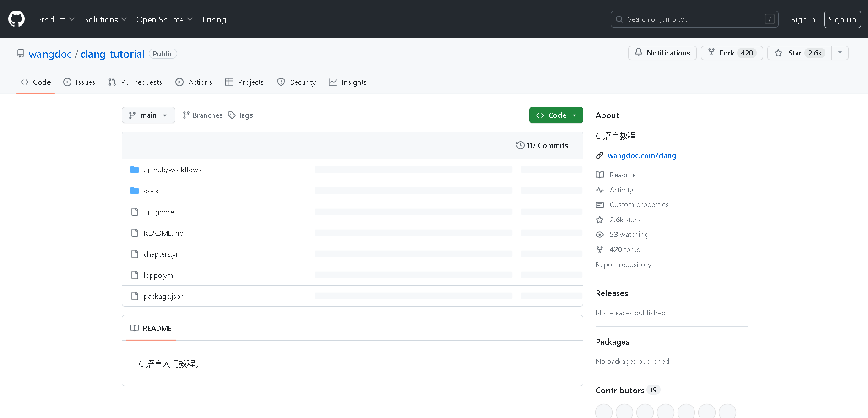Open the green Code dropdown

[556, 115]
